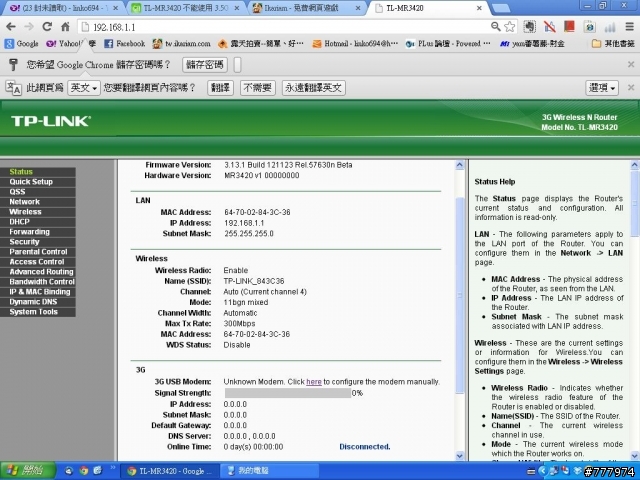Screen dimensions: 640x480
Task: Open the Windows Start button
Action: (x=28, y=471)
